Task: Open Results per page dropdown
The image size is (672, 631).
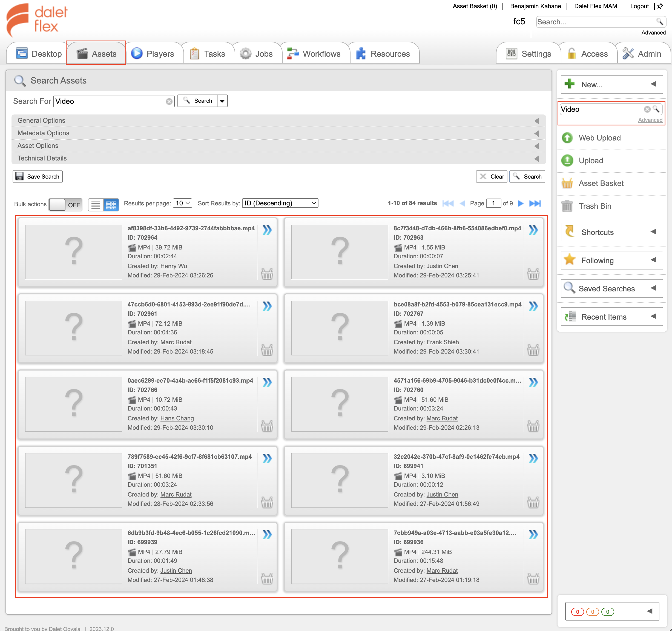Action: click(x=182, y=203)
